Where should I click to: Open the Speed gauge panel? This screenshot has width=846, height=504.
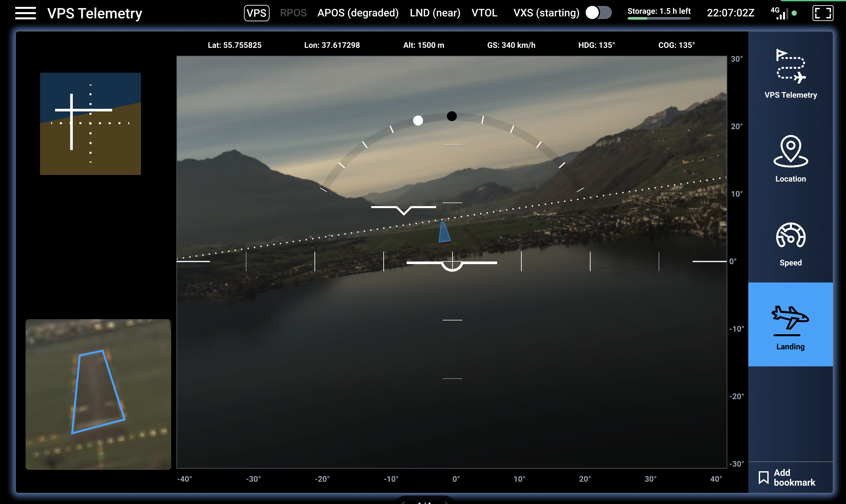point(790,235)
